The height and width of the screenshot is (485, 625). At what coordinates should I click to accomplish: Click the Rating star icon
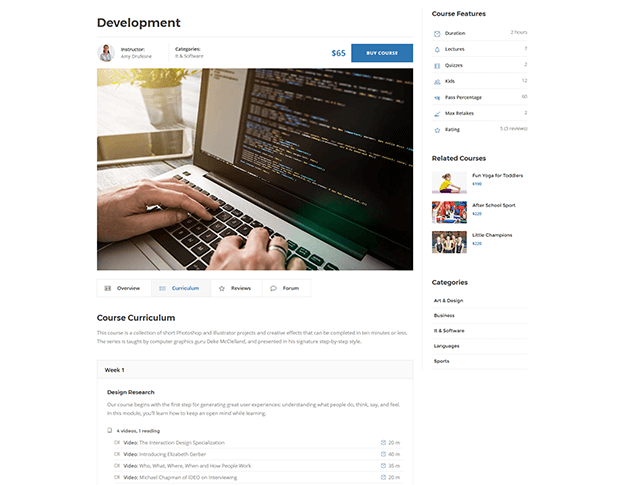coord(437,130)
